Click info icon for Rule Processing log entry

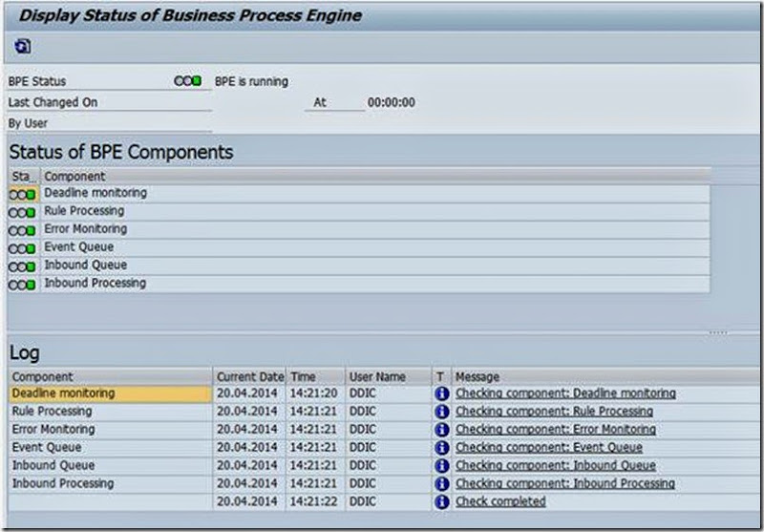(x=442, y=412)
